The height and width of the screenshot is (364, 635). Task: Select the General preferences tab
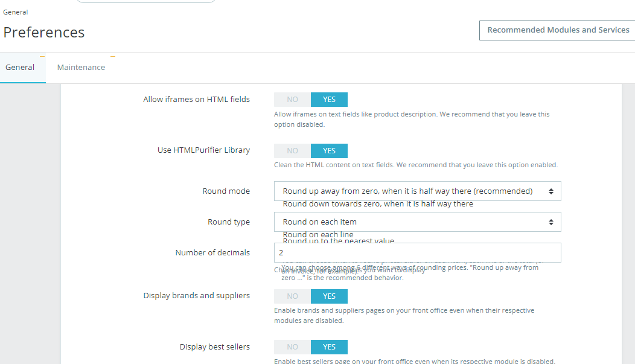20,68
